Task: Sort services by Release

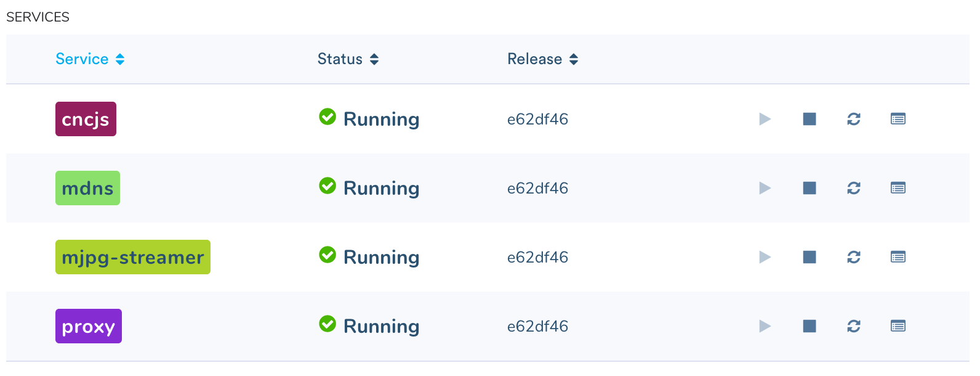Action: (x=542, y=59)
